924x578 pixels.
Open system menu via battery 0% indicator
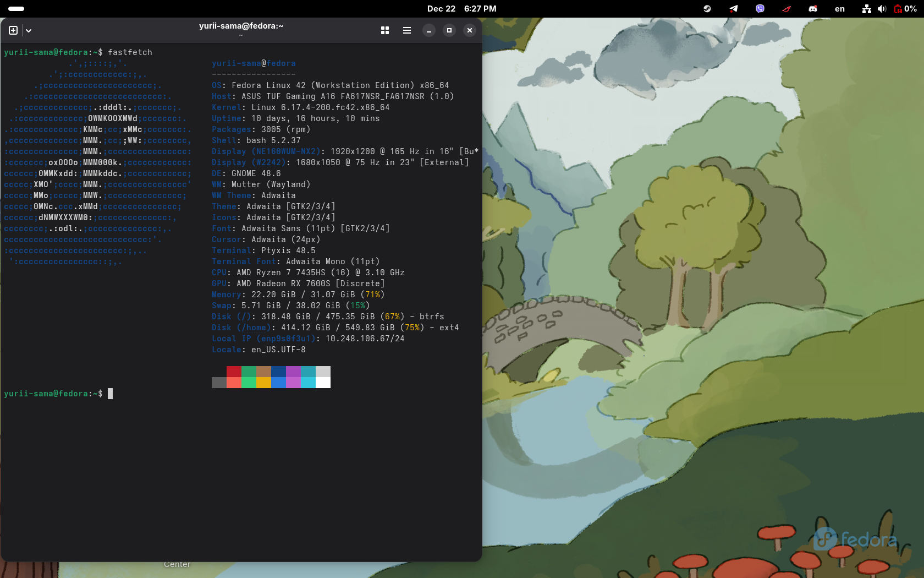tap(905, 9)
